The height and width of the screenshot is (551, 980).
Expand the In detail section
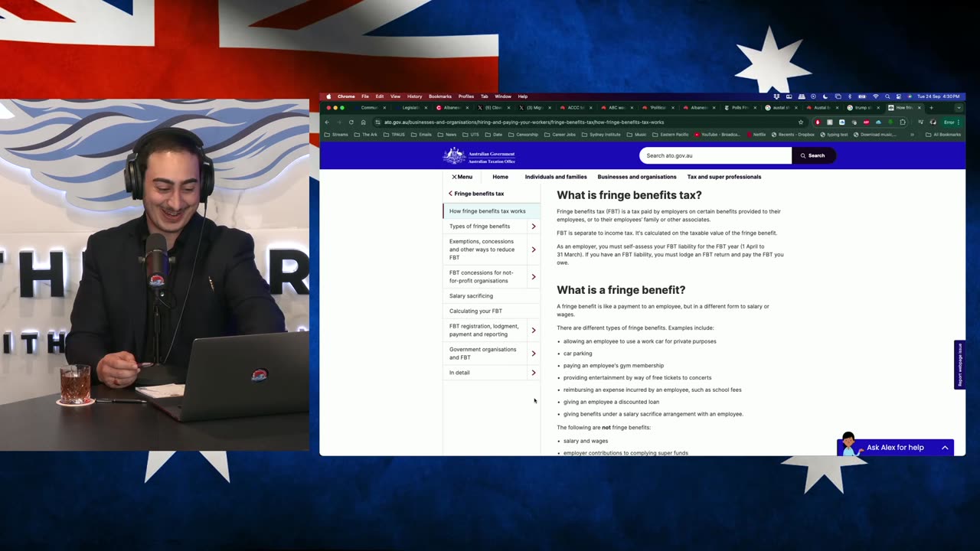(x=534, y=373)
